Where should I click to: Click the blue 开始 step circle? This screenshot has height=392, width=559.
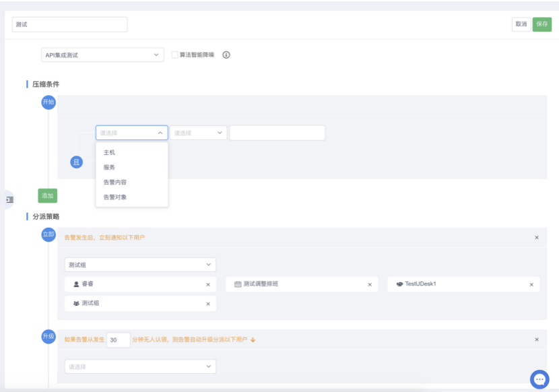48,102
